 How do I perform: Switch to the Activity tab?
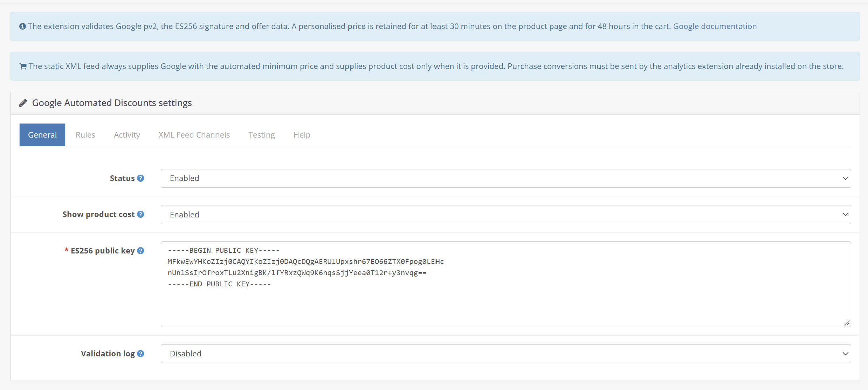(127, 135)
